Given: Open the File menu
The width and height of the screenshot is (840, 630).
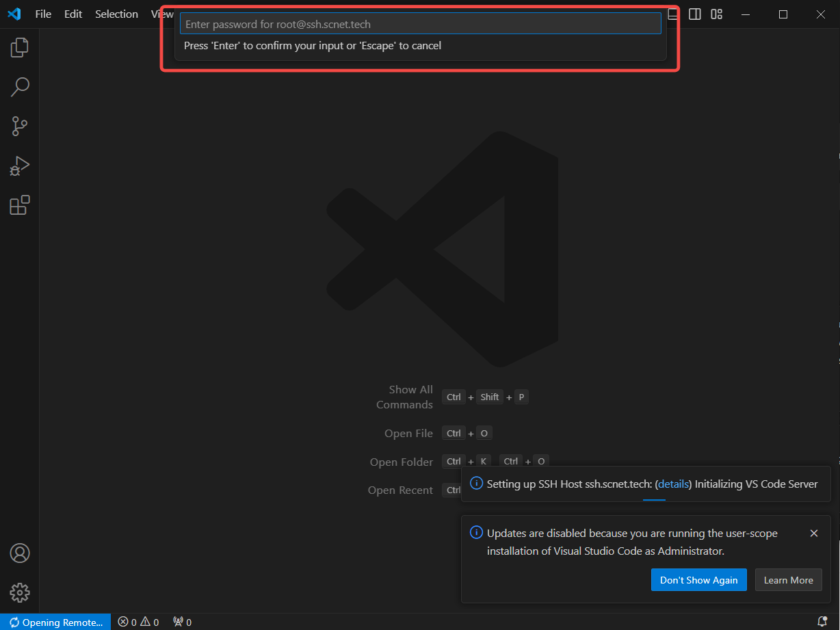Looking at the screenshot, I should coord(42,14).
